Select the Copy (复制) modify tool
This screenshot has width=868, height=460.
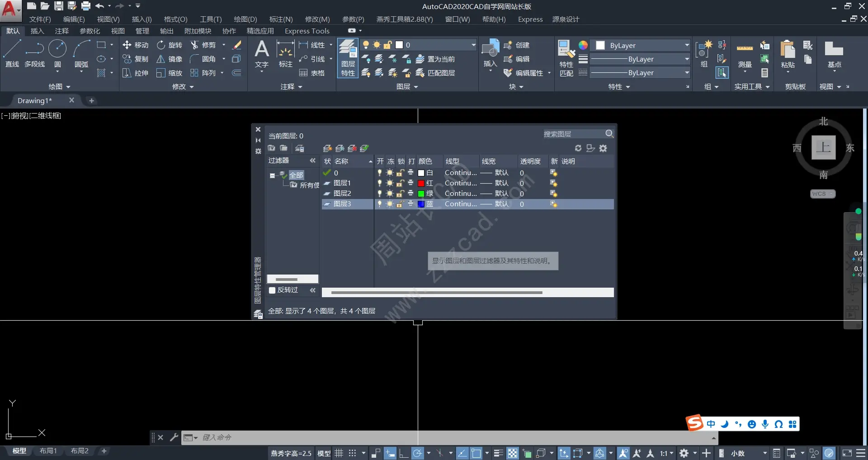(135, 59)
